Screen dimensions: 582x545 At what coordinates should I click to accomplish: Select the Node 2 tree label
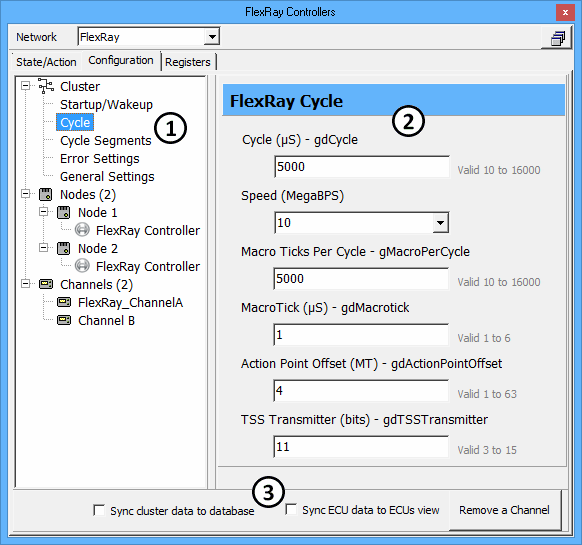pos(98,249)
